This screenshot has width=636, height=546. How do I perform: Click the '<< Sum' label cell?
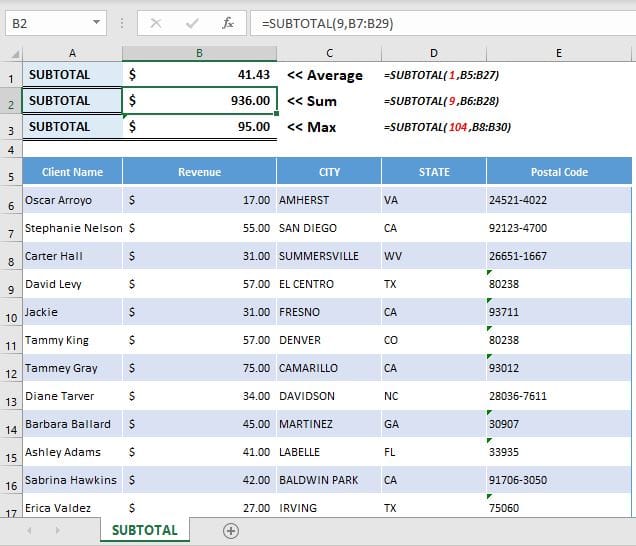[x=329, y=101]
